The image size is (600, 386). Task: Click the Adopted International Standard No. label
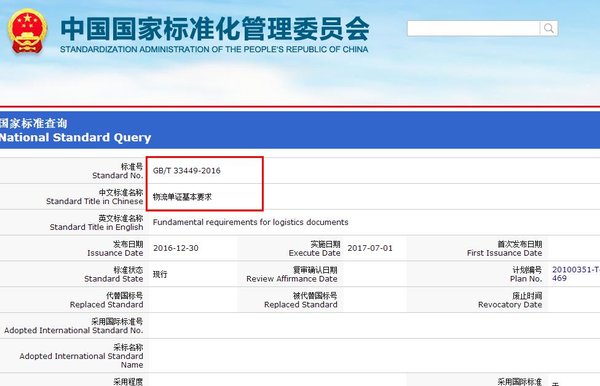point(73,326)
